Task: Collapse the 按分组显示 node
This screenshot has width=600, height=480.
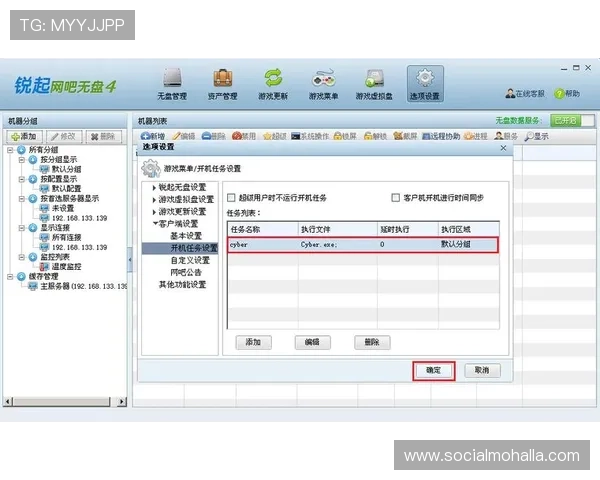Action: (x=22, y=160)
